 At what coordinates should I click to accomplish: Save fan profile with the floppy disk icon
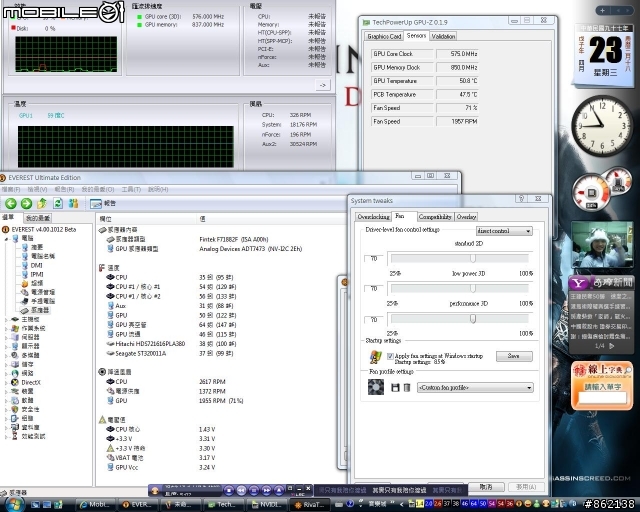pos(395,387)
